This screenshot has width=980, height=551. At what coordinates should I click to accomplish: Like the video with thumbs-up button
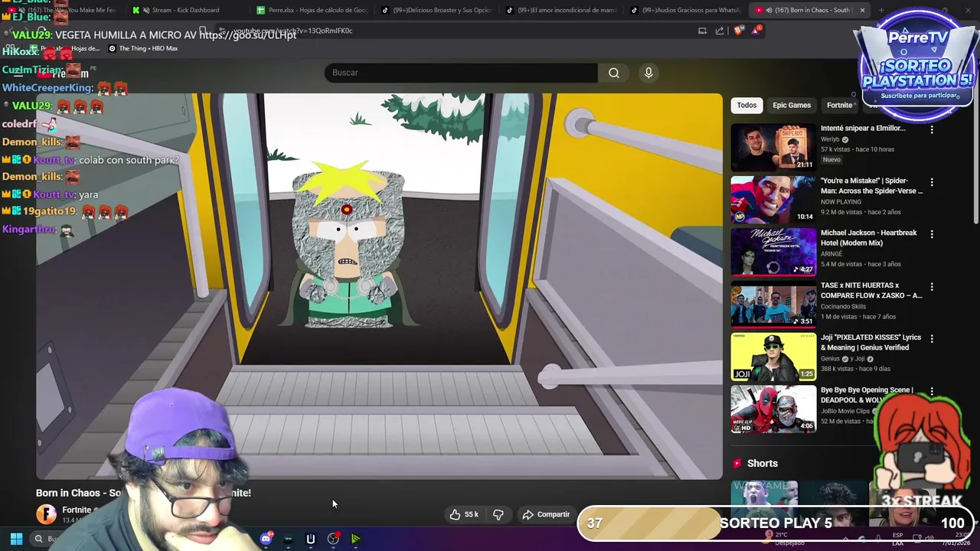click(x=465, y=514)
